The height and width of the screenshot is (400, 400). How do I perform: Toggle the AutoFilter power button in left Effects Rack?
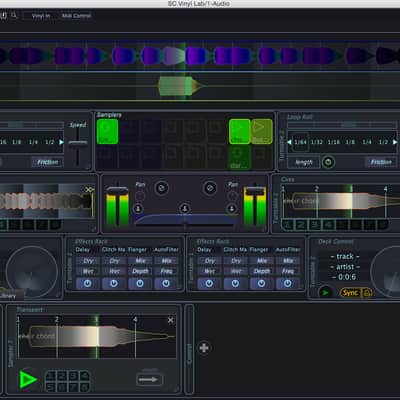tap(166, 284)
